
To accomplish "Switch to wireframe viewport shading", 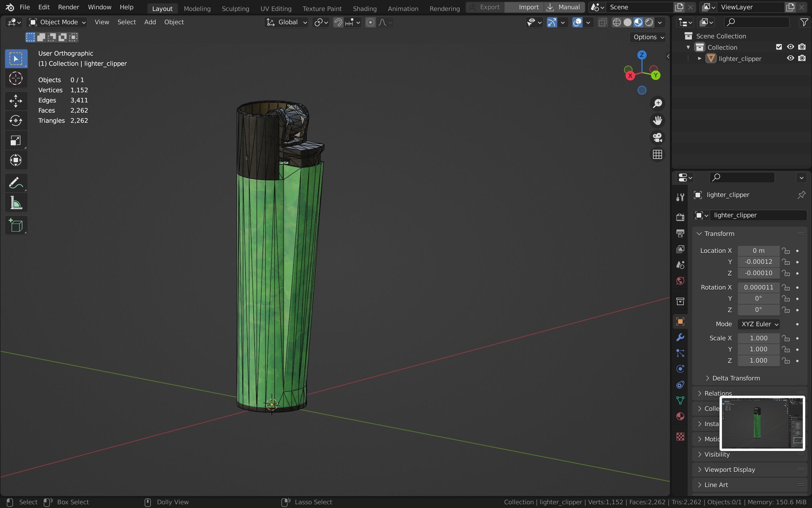I will tap(617, 22).
